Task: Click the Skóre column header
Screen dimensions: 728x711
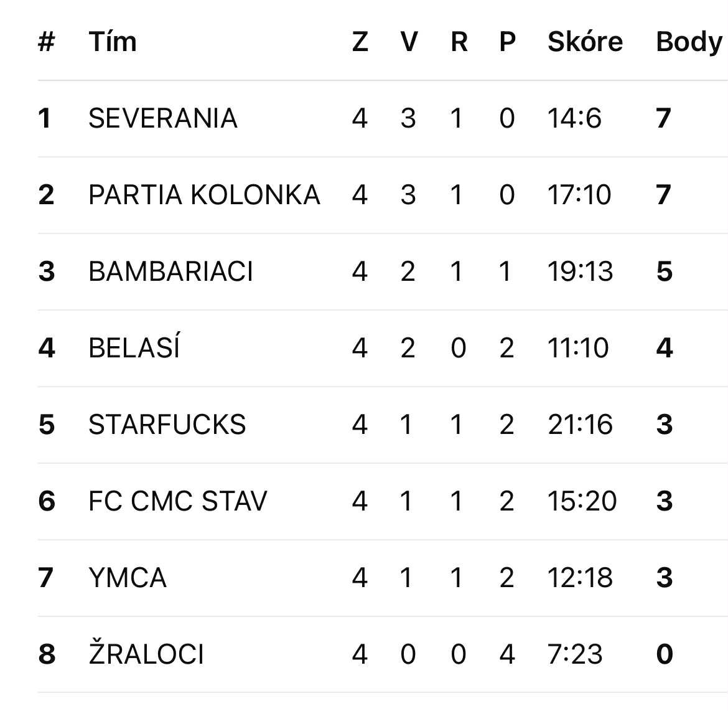Action: [x=585, y=42]
